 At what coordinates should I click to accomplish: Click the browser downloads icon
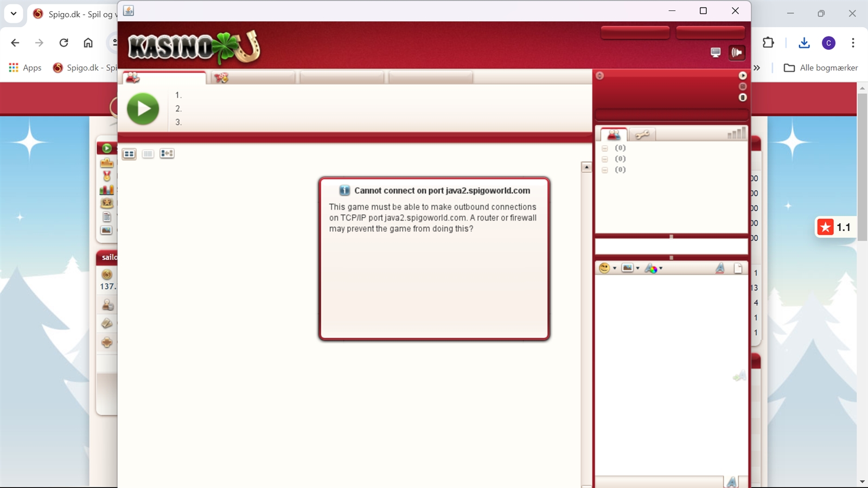click(x=804, y=43)
